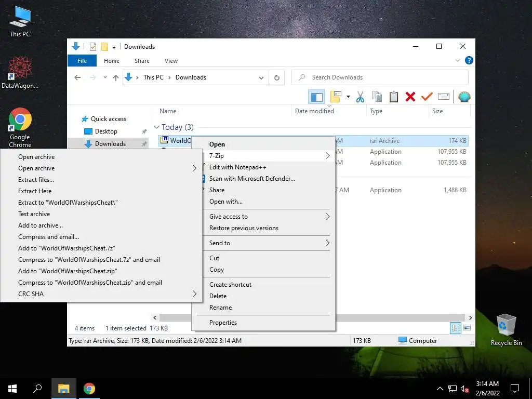Click the taskbar search magnifier icon

pos(37,389)
